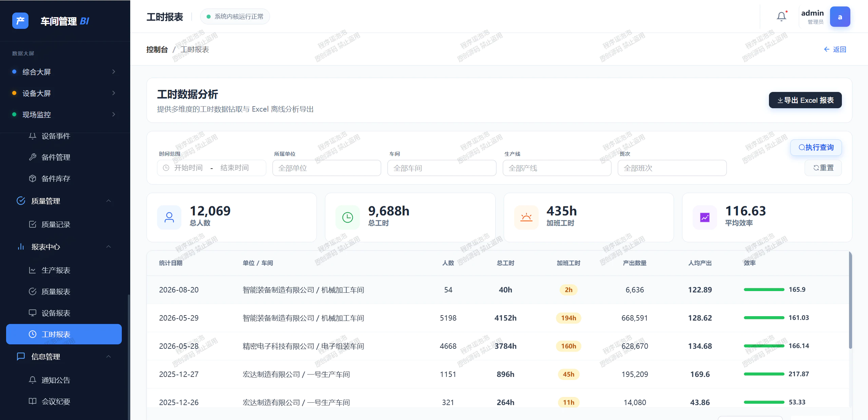868x420 pixels.
Task: Click the 报表中心 bar chart icon
Action: point(21,247)
